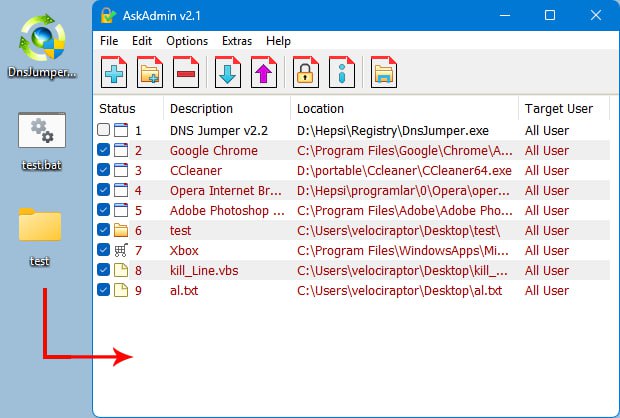Image resolution: width=620 pixels, height=418 pixels.
Task: Select the test.bat desktop file icon
Action: point(42,130)
